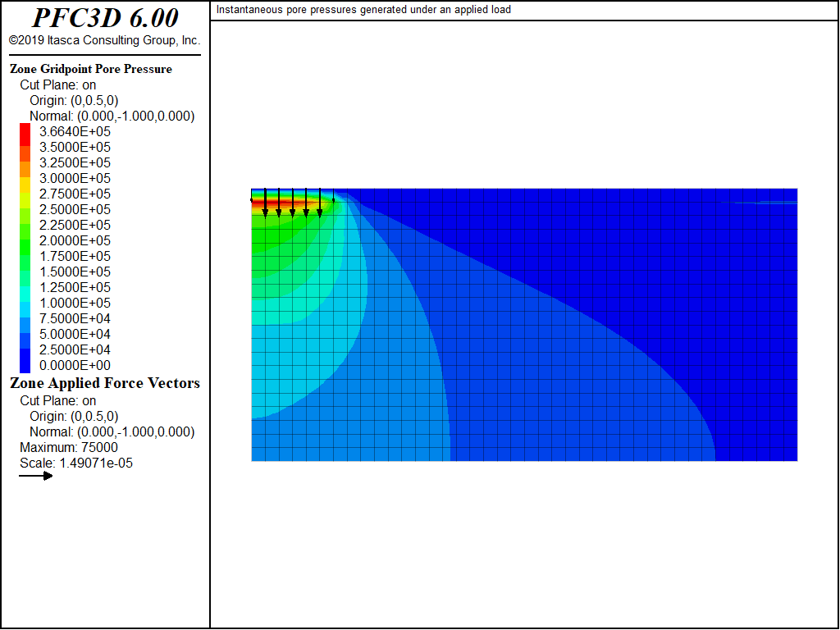Click the 'Scale: 1.49071e-05' text
Image resolution: width=840 pixels, height=630 pixels.
tap(76, 463)
